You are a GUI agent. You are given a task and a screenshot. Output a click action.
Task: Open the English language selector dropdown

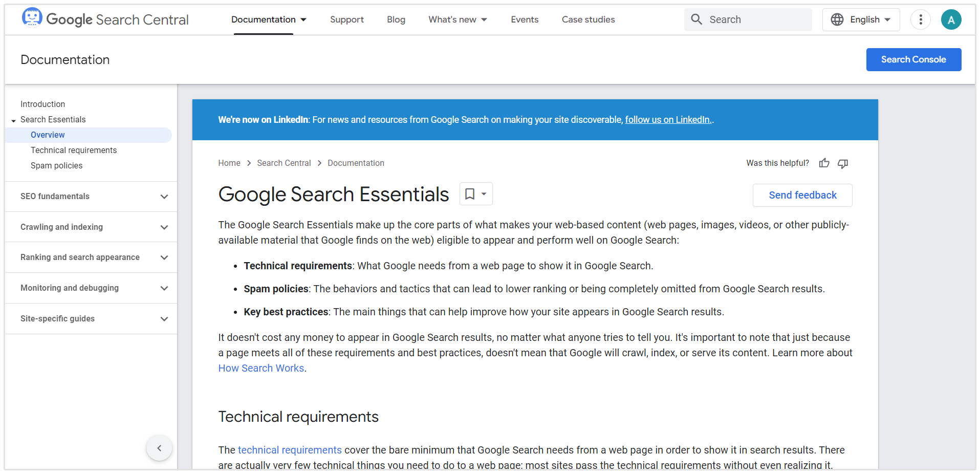click(x=861, y=19)
